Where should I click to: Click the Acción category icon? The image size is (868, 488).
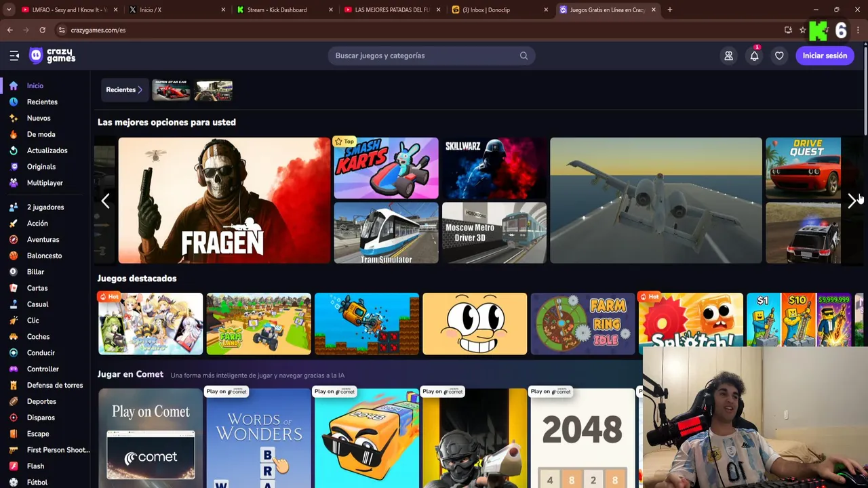tap(14, 223)
